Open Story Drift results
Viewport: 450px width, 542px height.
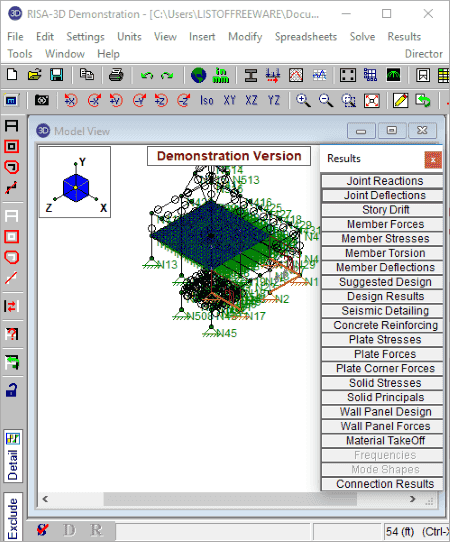click(382, 210)
